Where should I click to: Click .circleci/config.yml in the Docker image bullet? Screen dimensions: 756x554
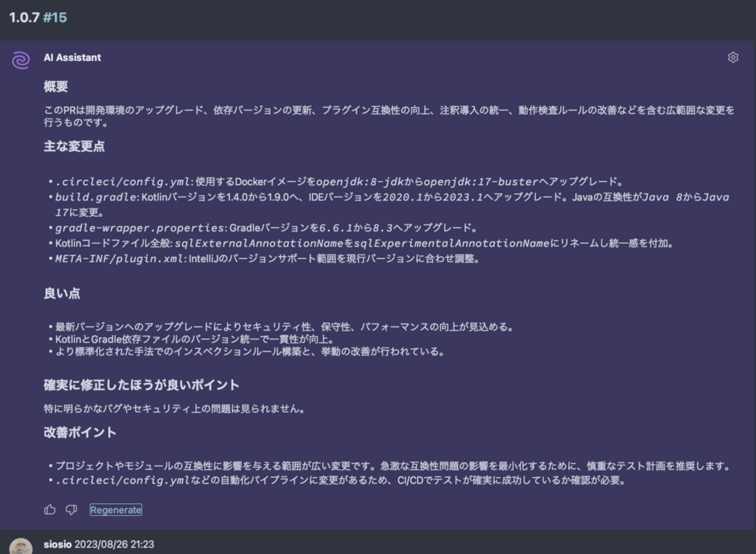pos(123,182)
